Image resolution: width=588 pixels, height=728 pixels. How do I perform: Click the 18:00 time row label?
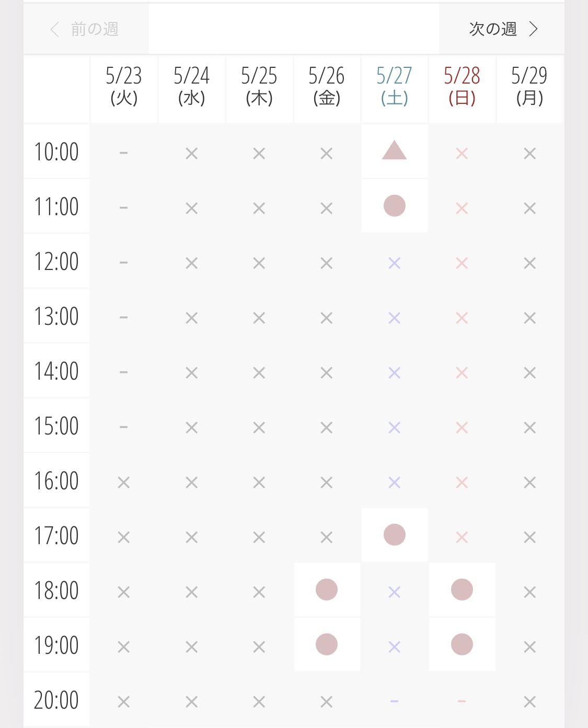[x=56, y=590]
